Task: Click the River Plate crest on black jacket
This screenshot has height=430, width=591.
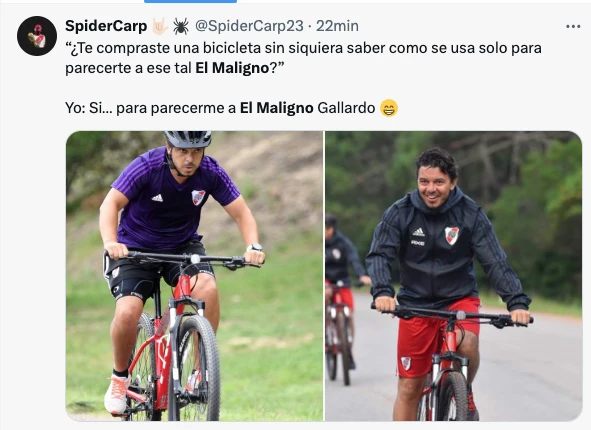Action: pyautogui.click(x=452, y=236)
